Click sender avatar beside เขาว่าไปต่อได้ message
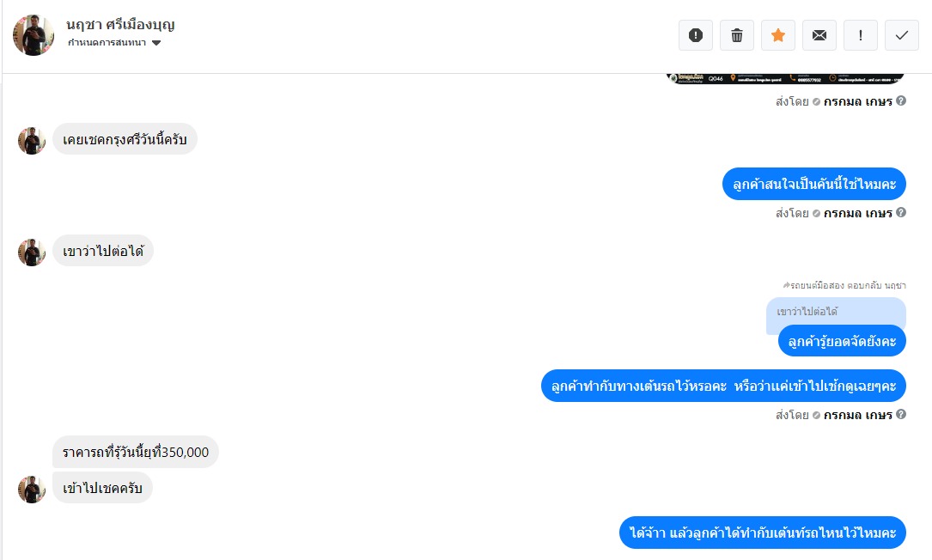The height and width of the screenshot is (560, 932). point(32,252)
